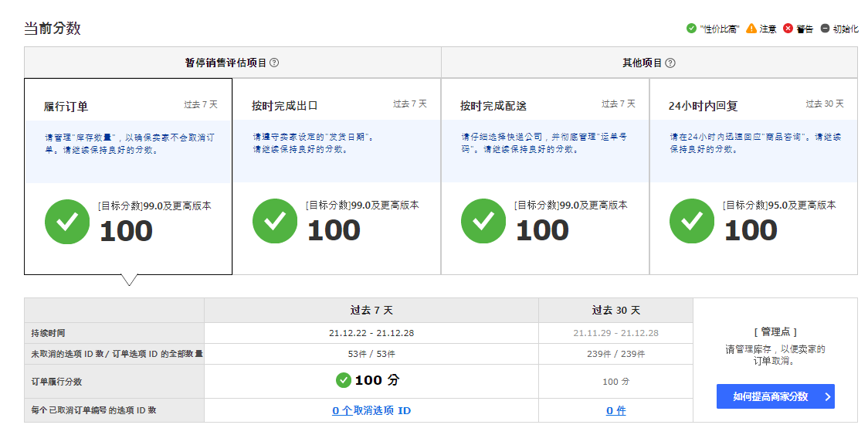Click the 过去 30 天 column header
868x435 pixels.
tap(615, 310)
